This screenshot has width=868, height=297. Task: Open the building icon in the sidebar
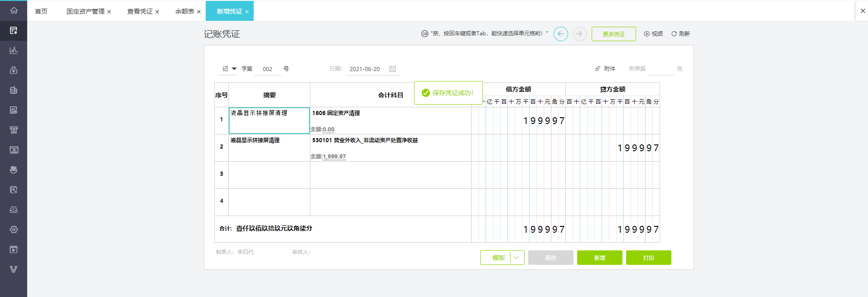pos(14,90)
